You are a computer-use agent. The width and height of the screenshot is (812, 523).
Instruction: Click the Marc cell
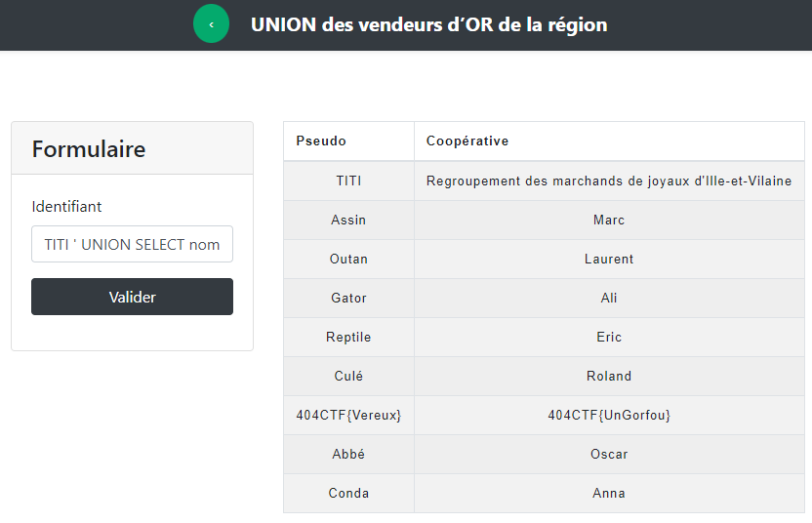coord(609,220)
